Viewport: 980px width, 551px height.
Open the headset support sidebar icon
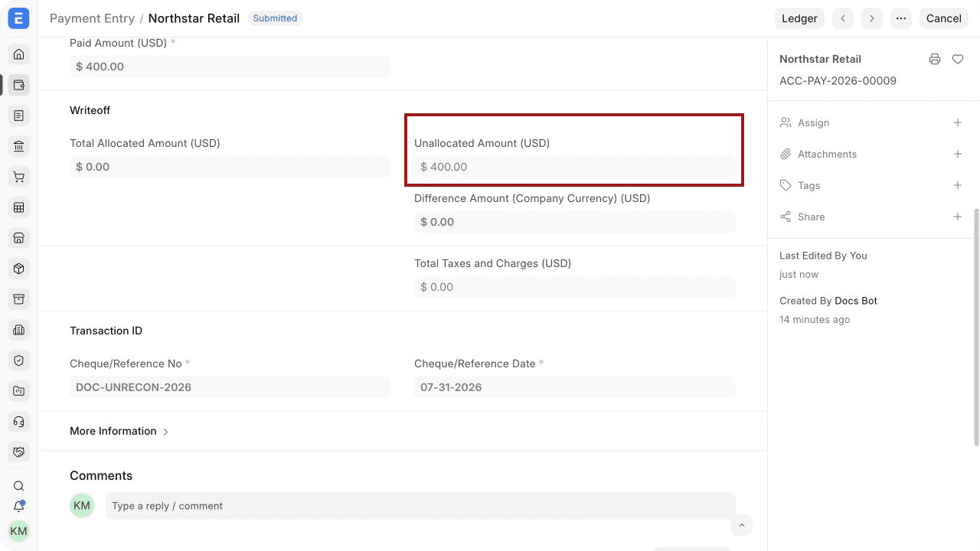point(19,422)
